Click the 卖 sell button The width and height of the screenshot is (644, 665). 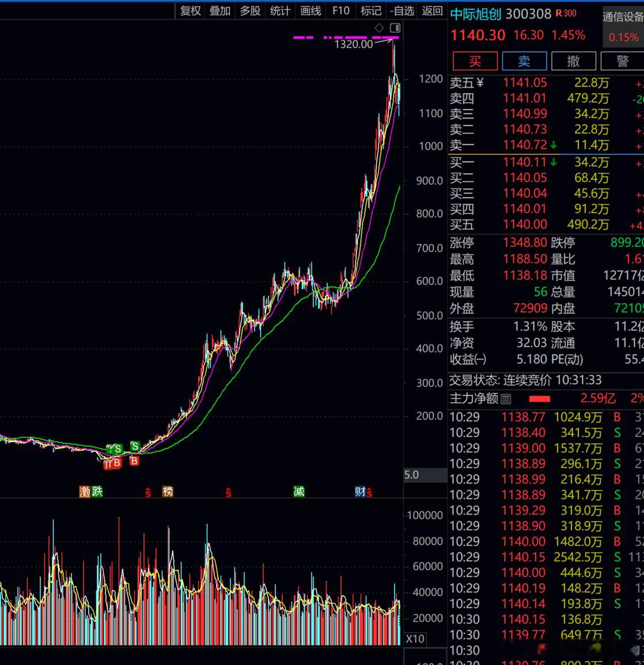524,61
